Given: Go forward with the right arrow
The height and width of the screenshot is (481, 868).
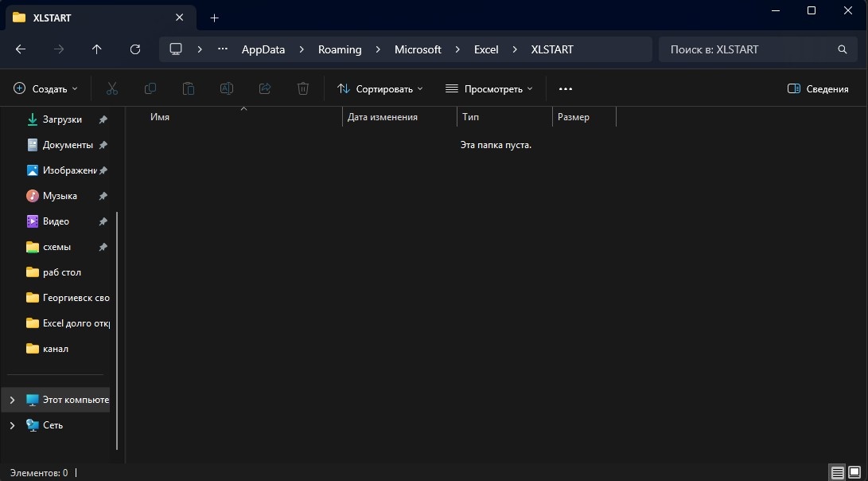Looking at the screenshot, I should click(x=59, y=49).
